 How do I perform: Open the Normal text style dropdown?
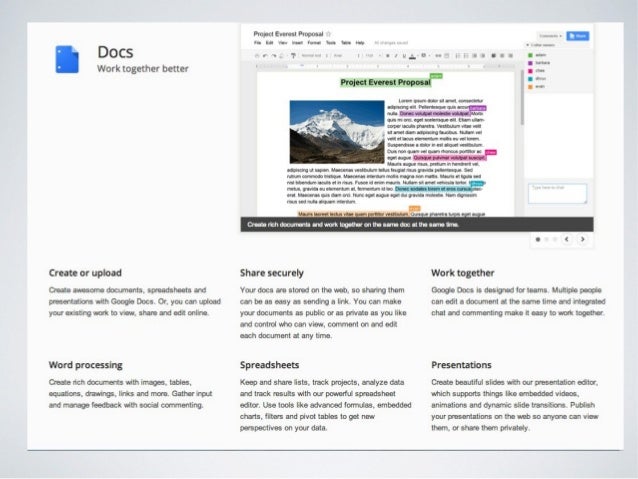(315, 56)
